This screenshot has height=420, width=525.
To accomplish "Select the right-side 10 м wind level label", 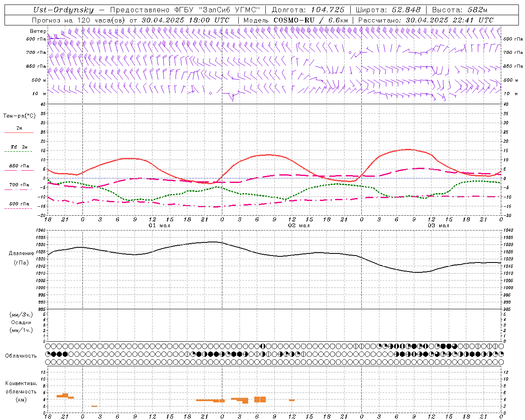I will tap(510, 94).
